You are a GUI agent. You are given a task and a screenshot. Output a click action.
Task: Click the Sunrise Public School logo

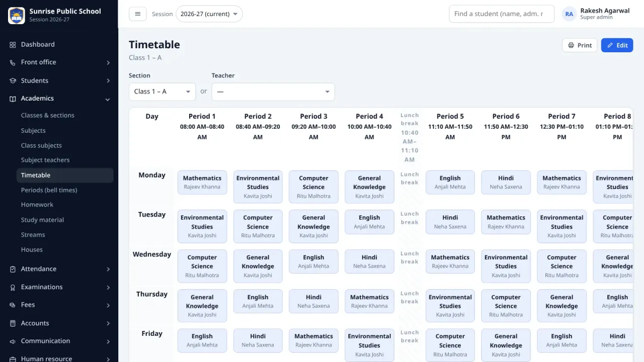pyautogui.click(x=17, y=16)
